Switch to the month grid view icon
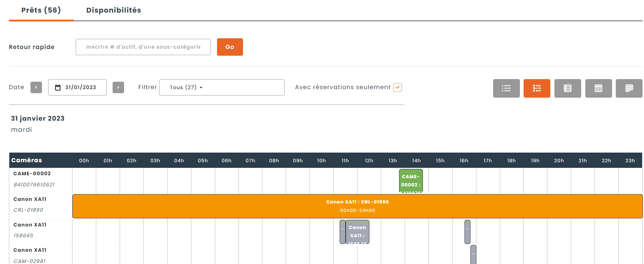 (x=629, y=88)
